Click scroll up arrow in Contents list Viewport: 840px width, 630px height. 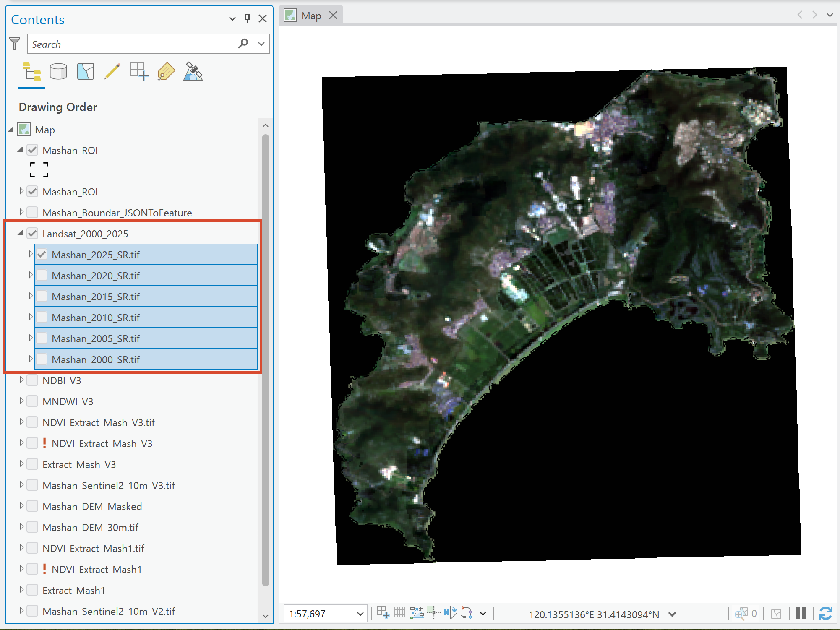point(265,125)
